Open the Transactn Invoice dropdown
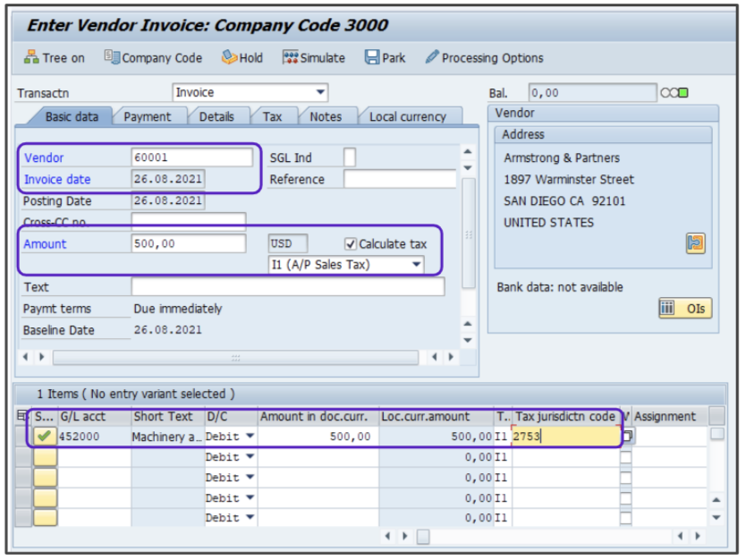Image resolution: width=746 pixels, height=560 pixels. click(320, 93)
